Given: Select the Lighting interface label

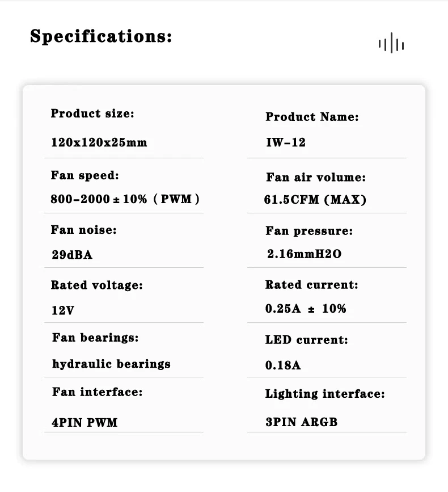Looking at the screenshot, I should tap(325, 394).
